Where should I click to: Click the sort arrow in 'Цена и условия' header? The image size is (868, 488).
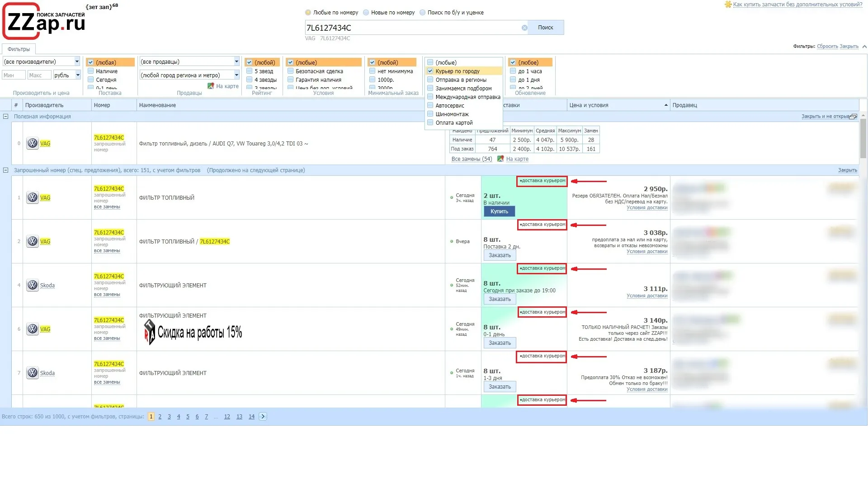tap(666, 105)
